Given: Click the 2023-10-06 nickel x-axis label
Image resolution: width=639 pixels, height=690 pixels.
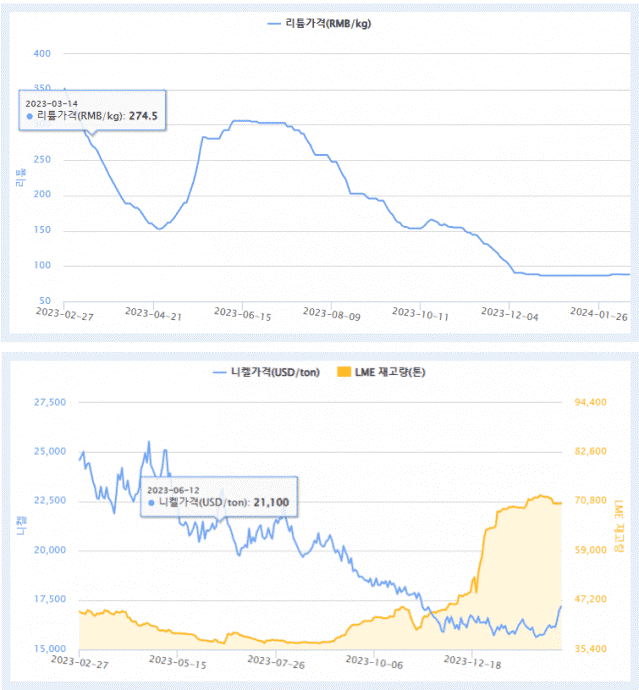Looking at the screenshot, I should pyautogui.click(x=374, y=662).
